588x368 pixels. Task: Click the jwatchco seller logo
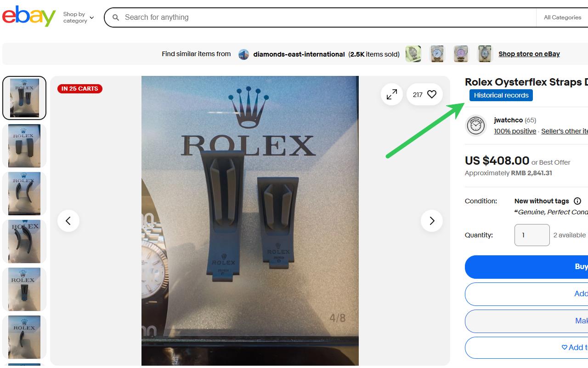pos(476,126)
